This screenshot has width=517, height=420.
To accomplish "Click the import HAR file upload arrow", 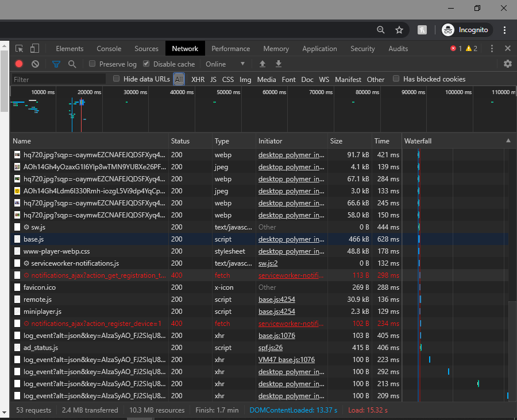I will (x=263, y=64).
